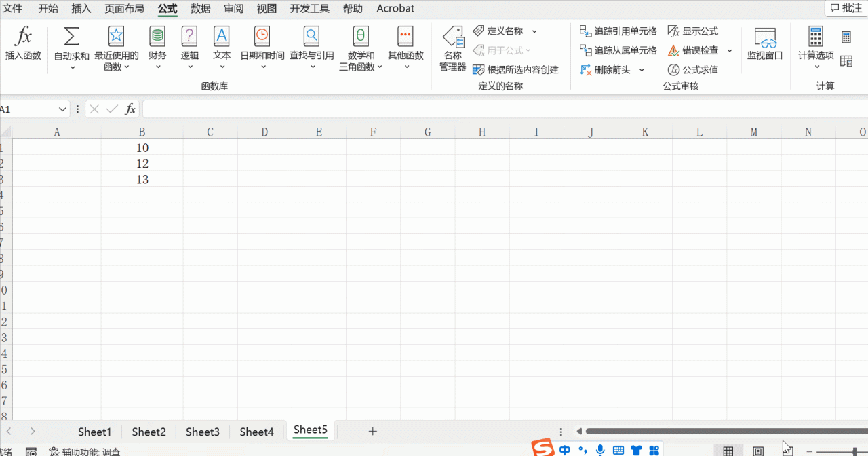This screenshot has width=868, height=456.
Task: Open Math & Trig (数学和三角函数) functions icon
Action: (361, 36)
